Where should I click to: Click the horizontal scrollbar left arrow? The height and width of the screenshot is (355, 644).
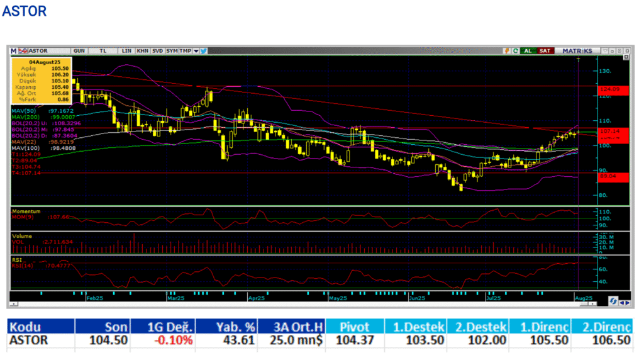(x=14, y=304)
